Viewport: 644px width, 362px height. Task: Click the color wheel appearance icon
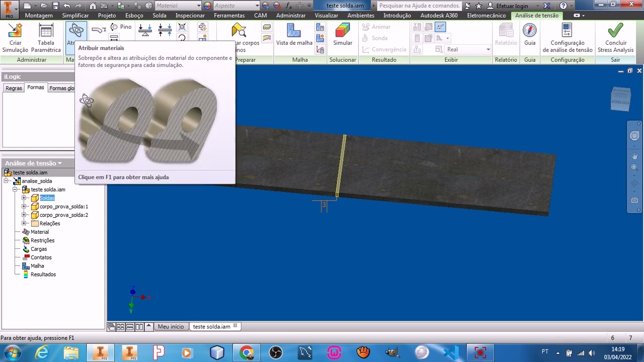coord(207,6)
